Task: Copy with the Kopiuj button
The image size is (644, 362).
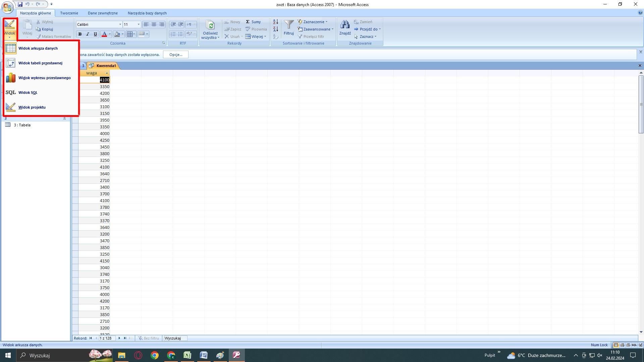Action: click(45, 29)
